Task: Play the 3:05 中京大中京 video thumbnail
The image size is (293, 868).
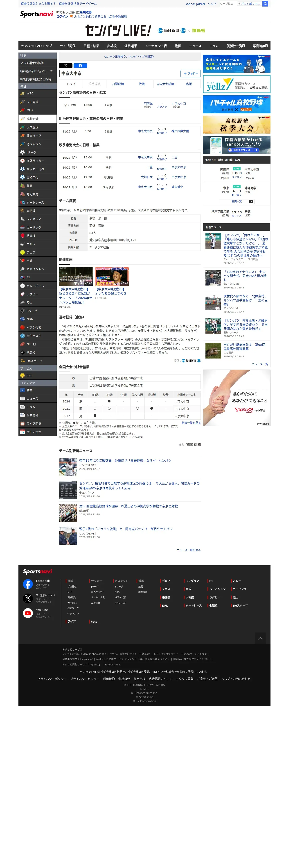Action: pyautogui.click(x=76, y=276)
